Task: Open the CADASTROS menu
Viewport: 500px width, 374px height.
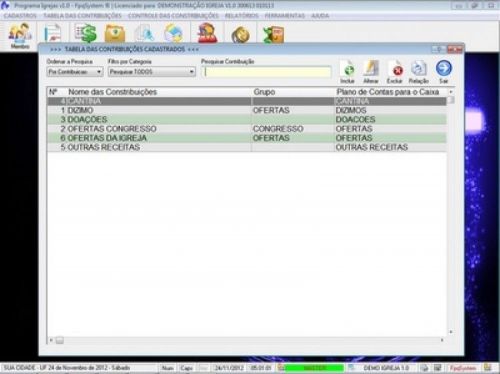Action: [x=20, y=16]
